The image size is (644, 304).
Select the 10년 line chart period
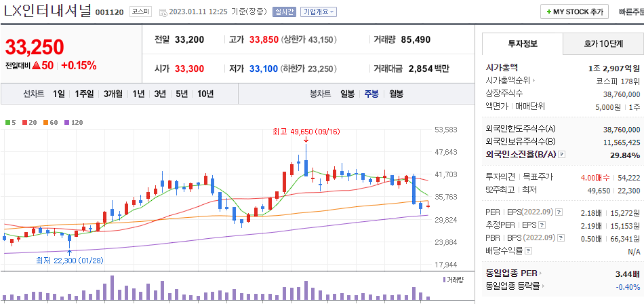[x=205, y=94]
